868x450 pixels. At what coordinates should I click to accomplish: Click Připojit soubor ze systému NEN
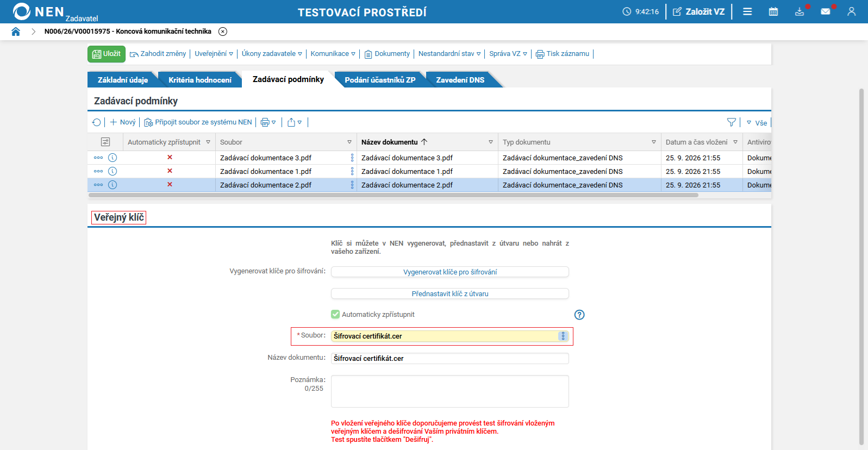pos(198,122)
